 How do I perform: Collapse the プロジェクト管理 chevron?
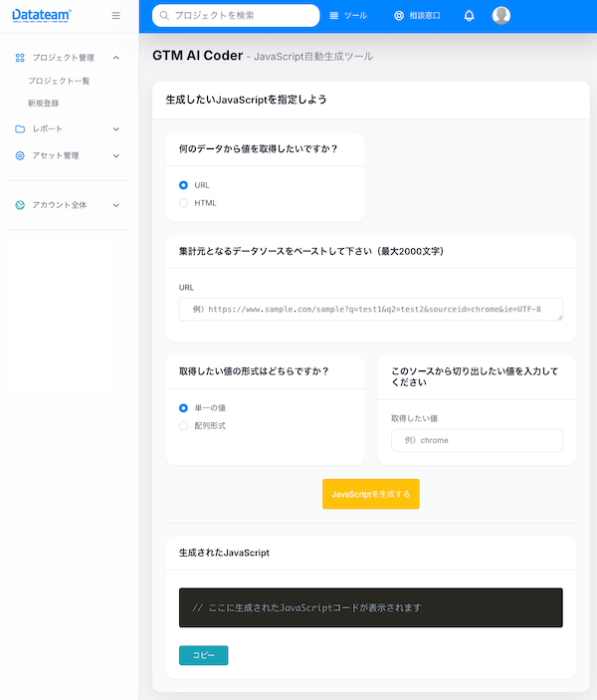[x=116, y=58]
